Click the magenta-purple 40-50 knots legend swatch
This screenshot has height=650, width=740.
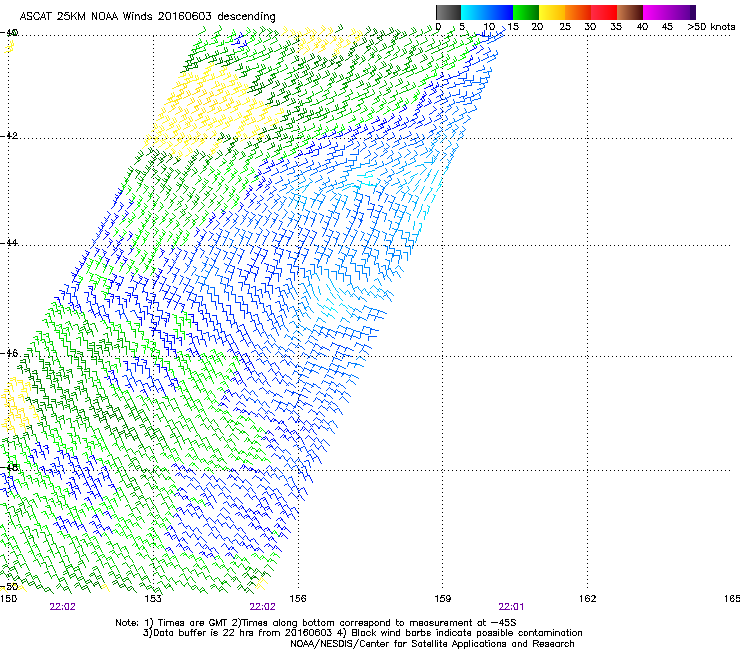pyautogui.click(x=669, y=12)
